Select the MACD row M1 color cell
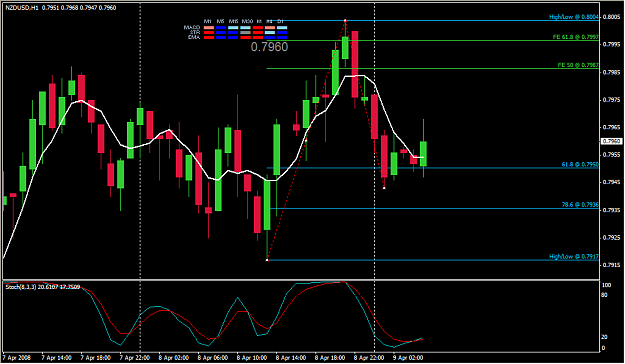625x364 pixels. [209, 28]
